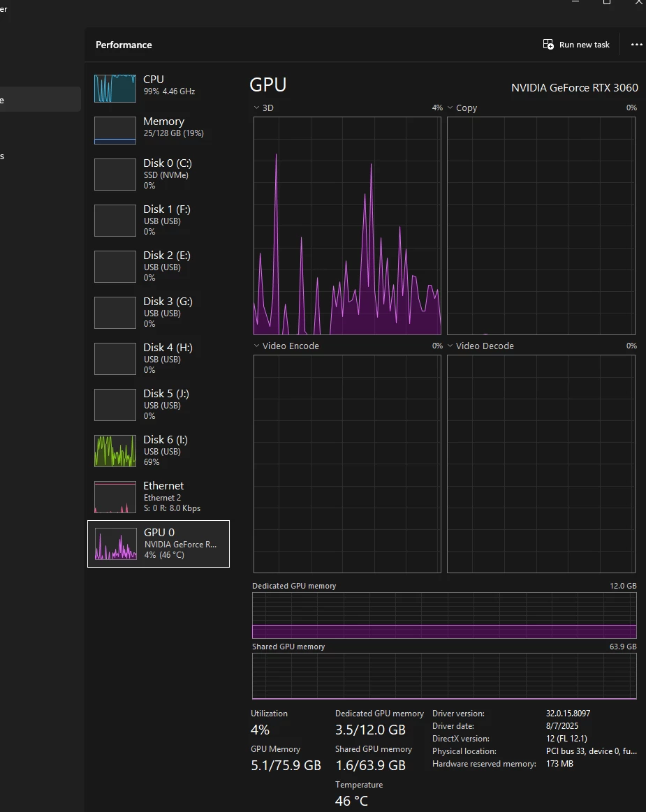
Task: Expand the 3D engine dropdown chevron
Action: [256, 108]
